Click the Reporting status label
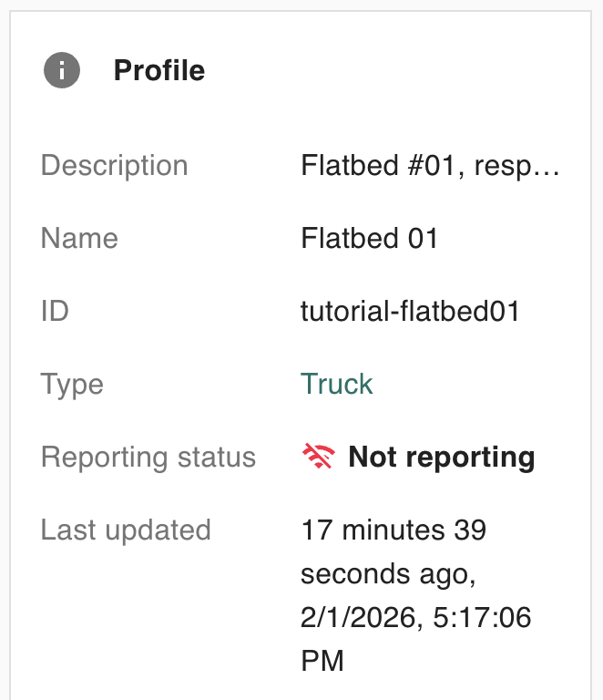 [148, 457]
